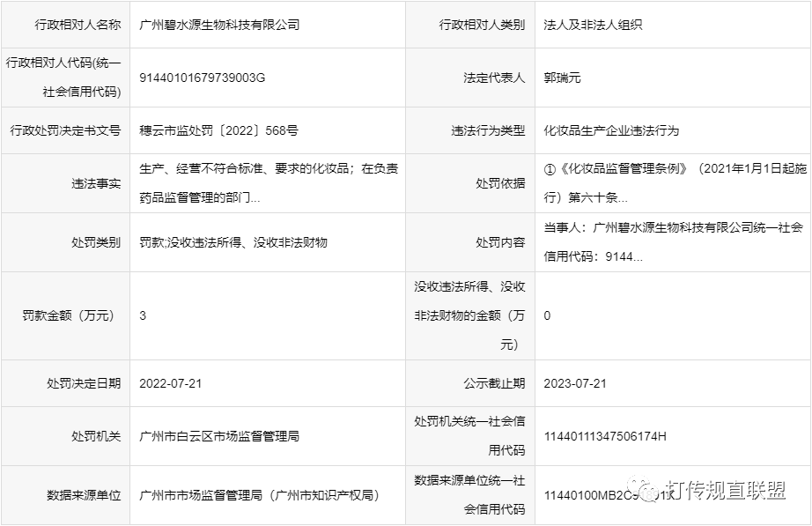Open truncated basis text 《化妆品监督管理条例》
812x526 pixels.
(675, 183)
